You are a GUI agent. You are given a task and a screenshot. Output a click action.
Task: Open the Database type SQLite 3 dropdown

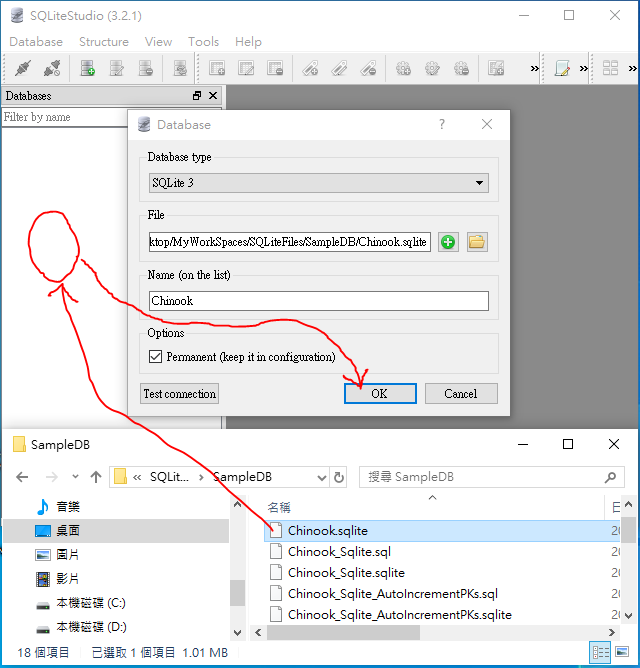click(x=318, y=183)
